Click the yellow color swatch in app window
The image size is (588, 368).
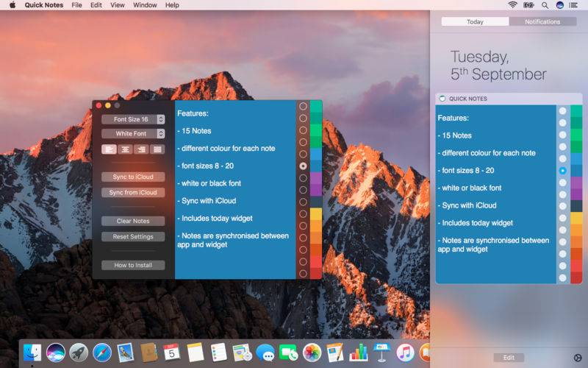(316, 214)
